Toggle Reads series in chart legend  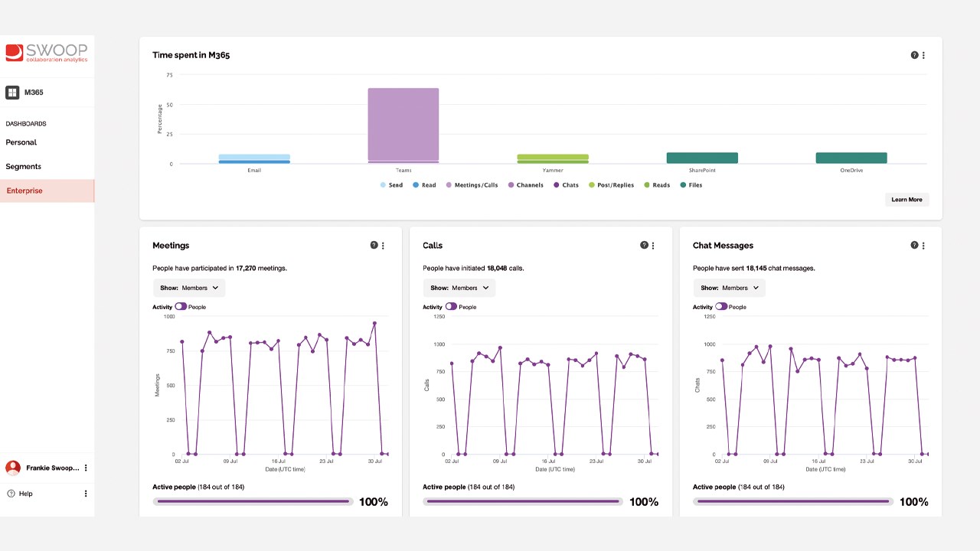[657, 185]
